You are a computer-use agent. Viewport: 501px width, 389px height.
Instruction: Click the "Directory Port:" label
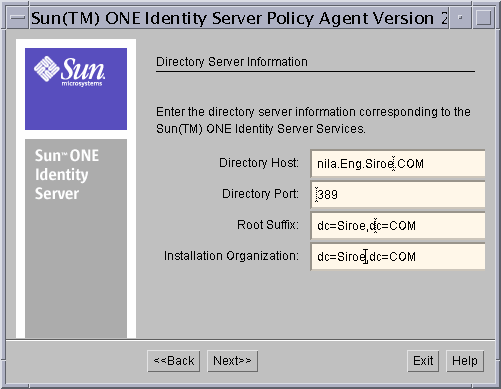(260, 194)
